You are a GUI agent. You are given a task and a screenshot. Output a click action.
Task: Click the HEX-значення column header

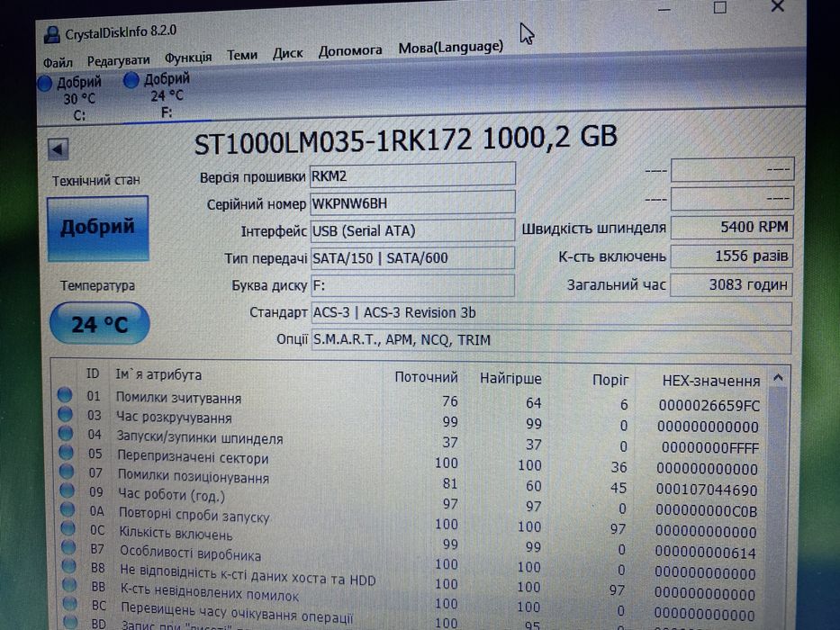click(x=711, y=381)
